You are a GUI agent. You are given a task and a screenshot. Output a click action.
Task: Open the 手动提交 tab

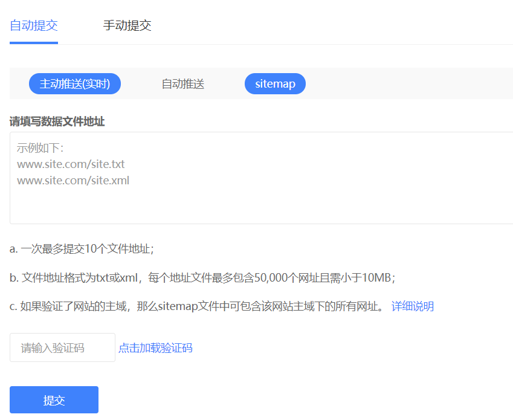127,25
